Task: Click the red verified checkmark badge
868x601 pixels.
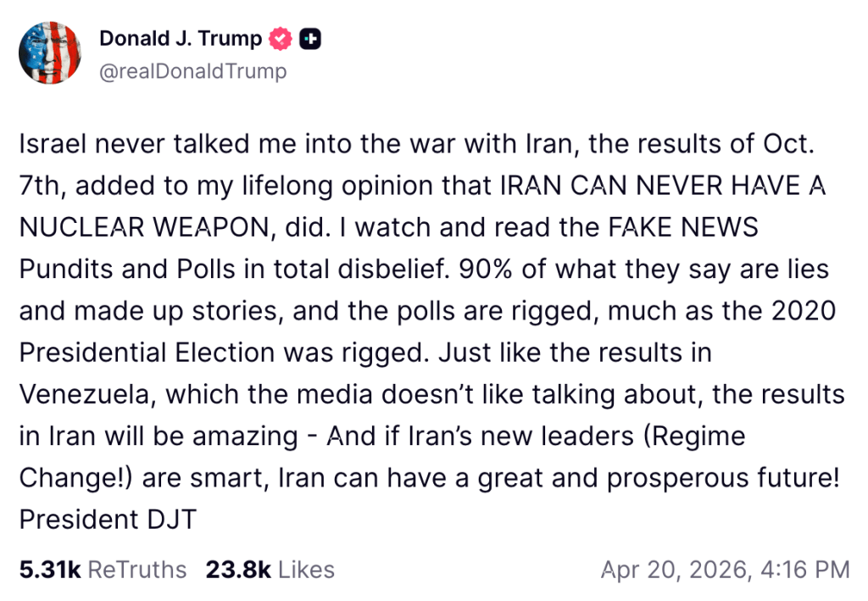Action: [x=281, y=39]
